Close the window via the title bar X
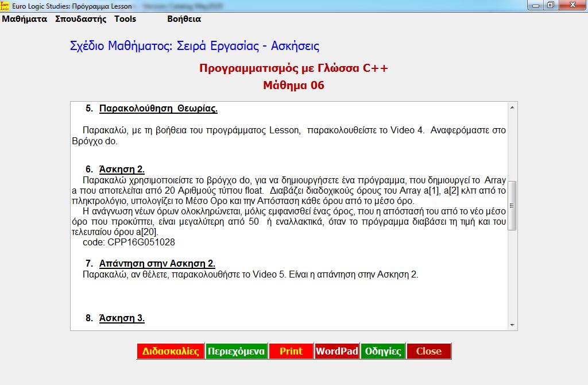Screen dimensions: 588x385 (x=572, y=5)
